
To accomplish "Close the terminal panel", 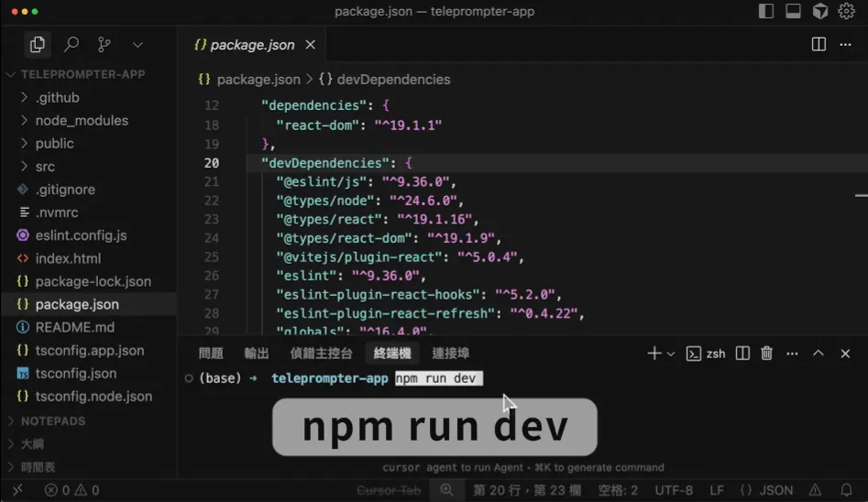I will point(845,354).
